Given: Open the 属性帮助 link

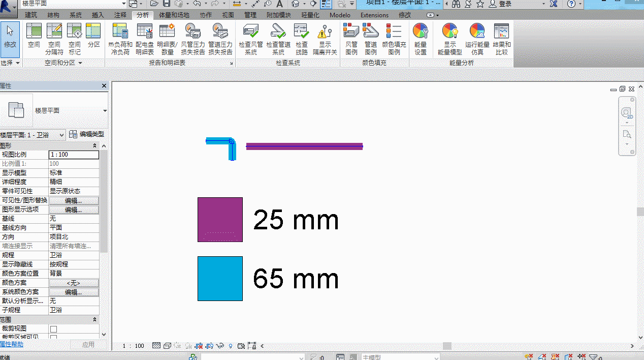Looking at the screenshot, I should (12, 344).
